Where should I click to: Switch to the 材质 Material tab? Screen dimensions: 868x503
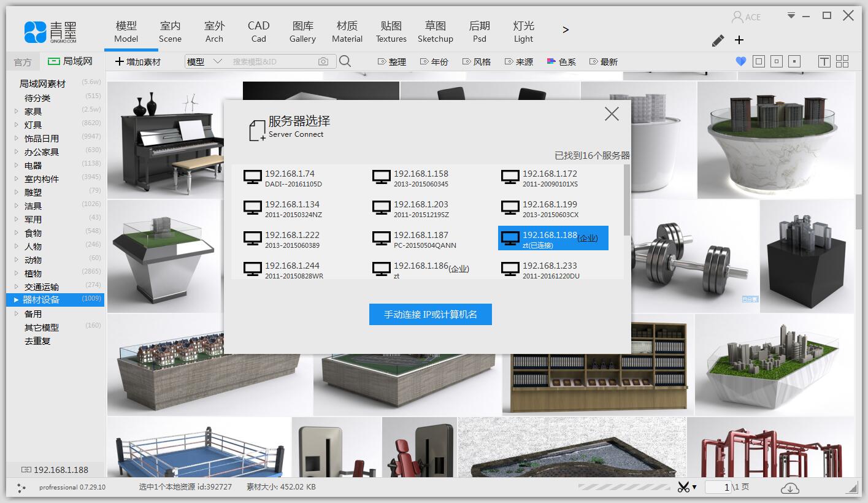[347, 32]
